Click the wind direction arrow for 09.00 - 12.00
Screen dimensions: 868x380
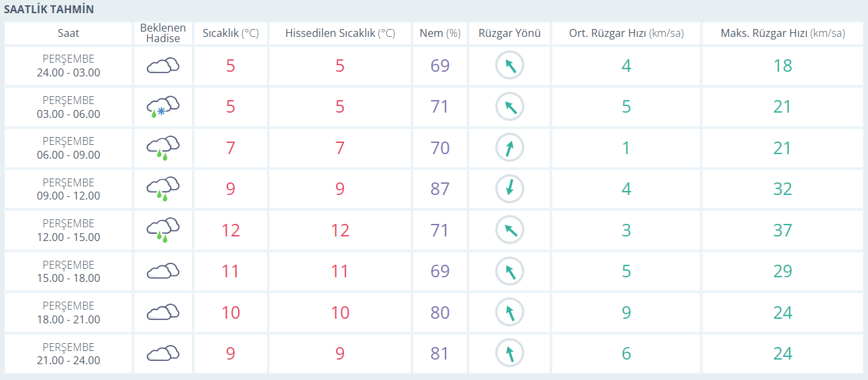pos(509,189)
